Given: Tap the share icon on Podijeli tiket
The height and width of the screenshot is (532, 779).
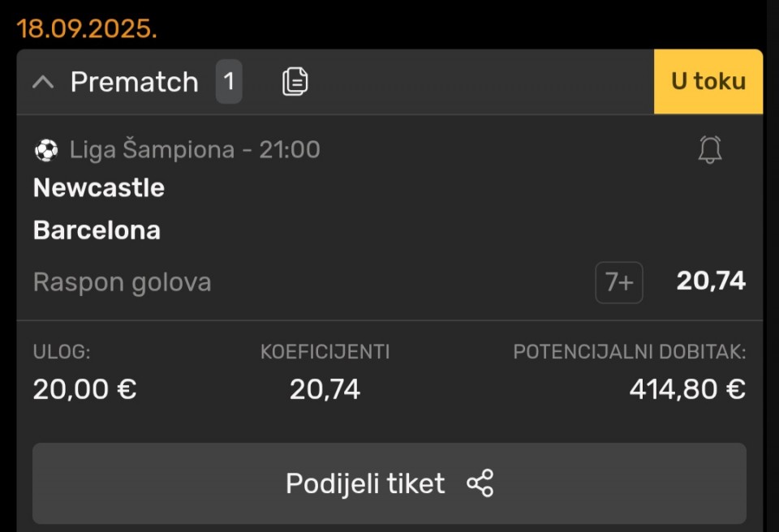Looking at the screenshot, I should coord(480,483).
